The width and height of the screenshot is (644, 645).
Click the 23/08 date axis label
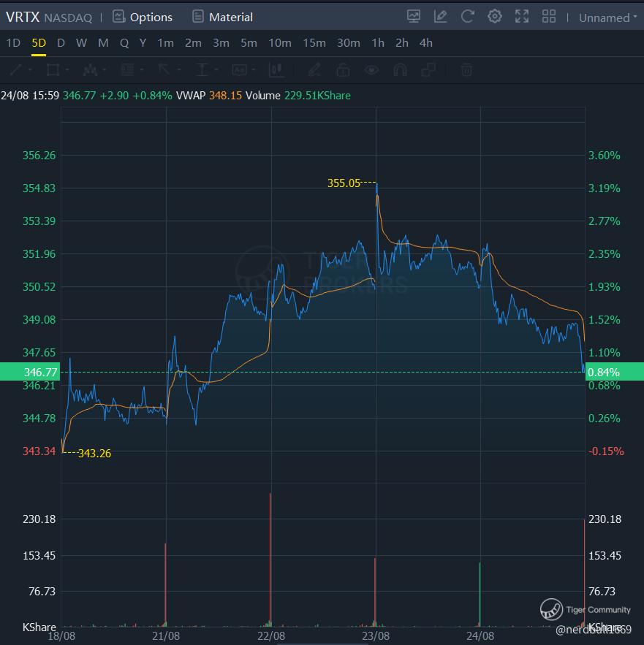[x=376, y=636]
